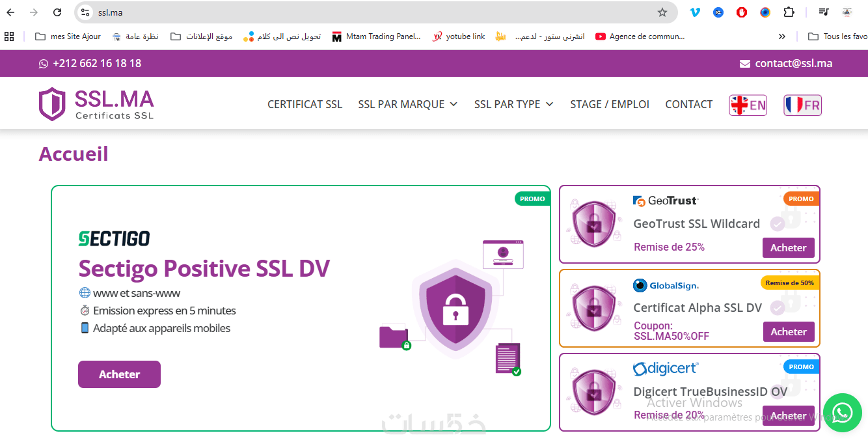Click the WhatsApp icon beside phone number
Screen dimensions: 868x444
(44, 64)
